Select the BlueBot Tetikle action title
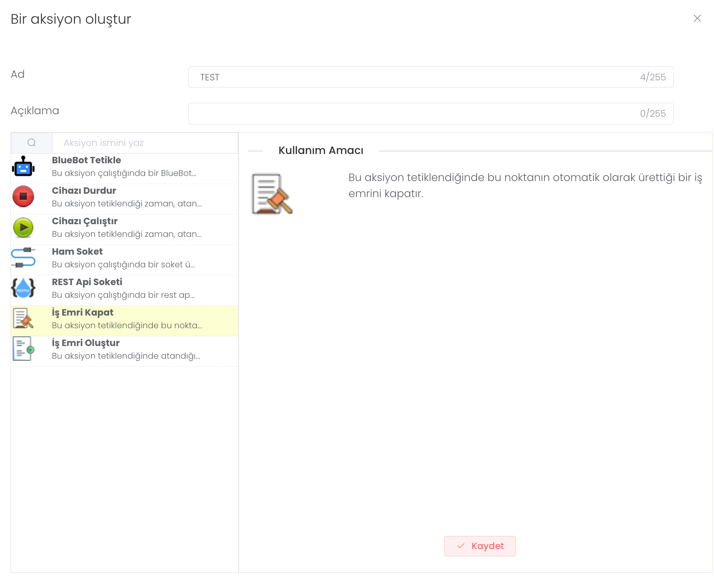 coord(86,160)
